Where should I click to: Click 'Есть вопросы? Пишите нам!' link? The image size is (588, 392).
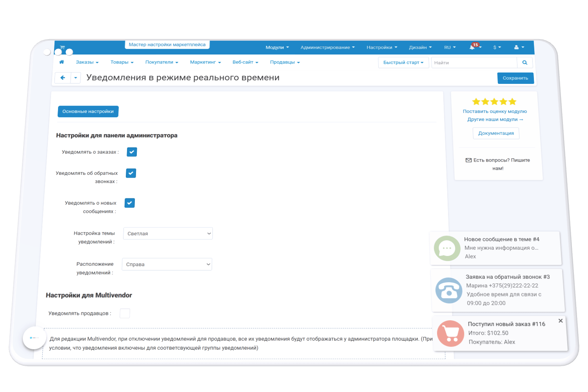498,164
